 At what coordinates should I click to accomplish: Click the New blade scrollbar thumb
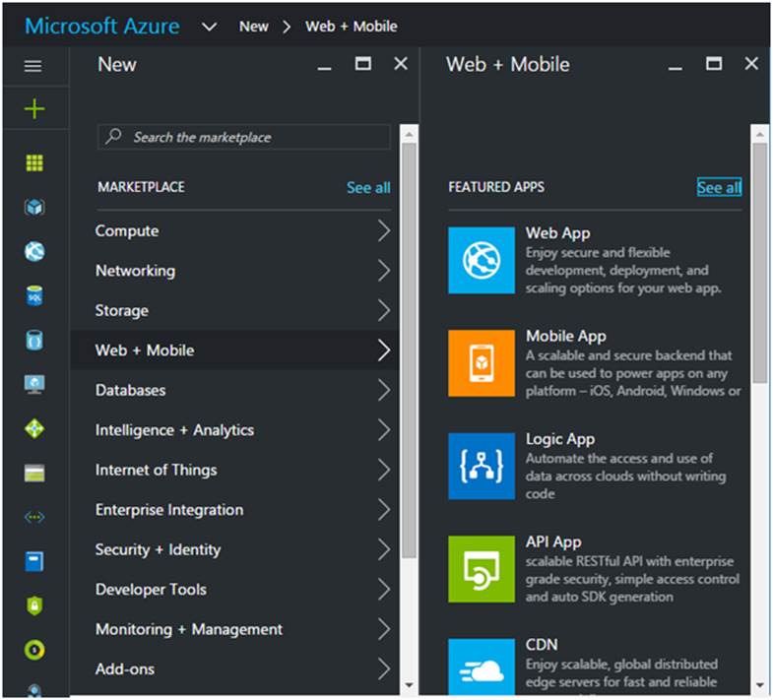(409, 351)
